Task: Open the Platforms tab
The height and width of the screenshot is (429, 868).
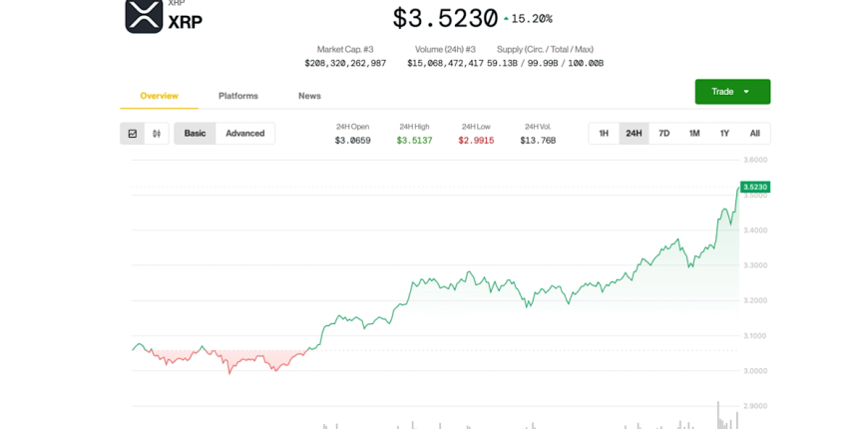Action: tap(238, 96)
